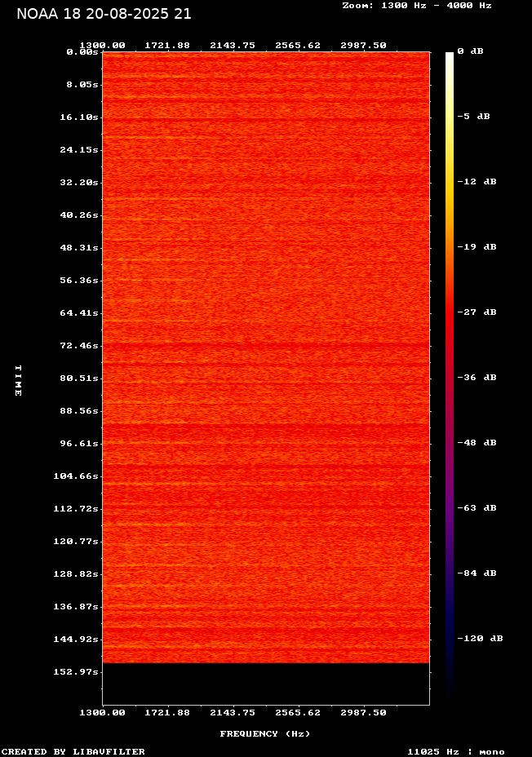Click the "120.77s" time label
532x757 pixels.
pos(76,541)
